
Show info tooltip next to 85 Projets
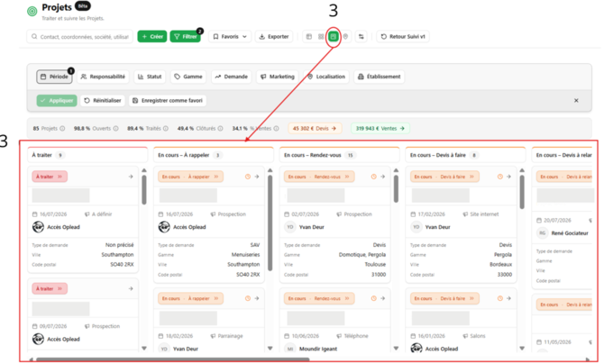pos(62,128)
